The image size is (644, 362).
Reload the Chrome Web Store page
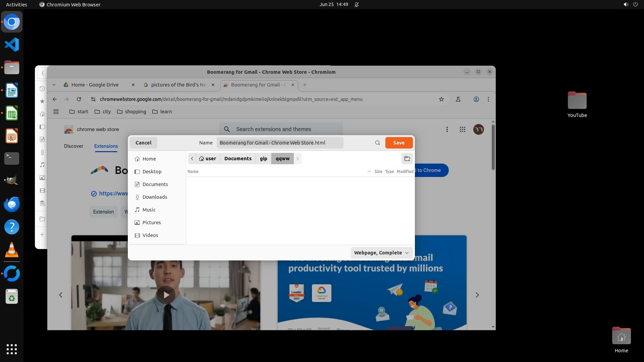point(79,99)
